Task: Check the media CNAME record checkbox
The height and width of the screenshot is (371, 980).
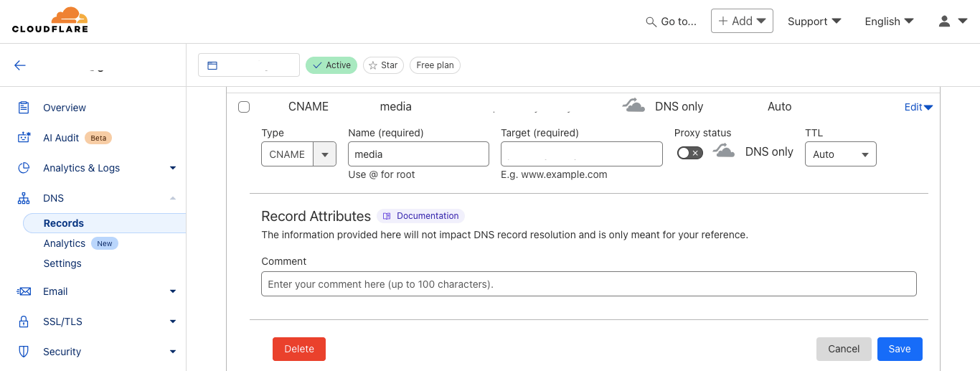Action: point(244,107)
